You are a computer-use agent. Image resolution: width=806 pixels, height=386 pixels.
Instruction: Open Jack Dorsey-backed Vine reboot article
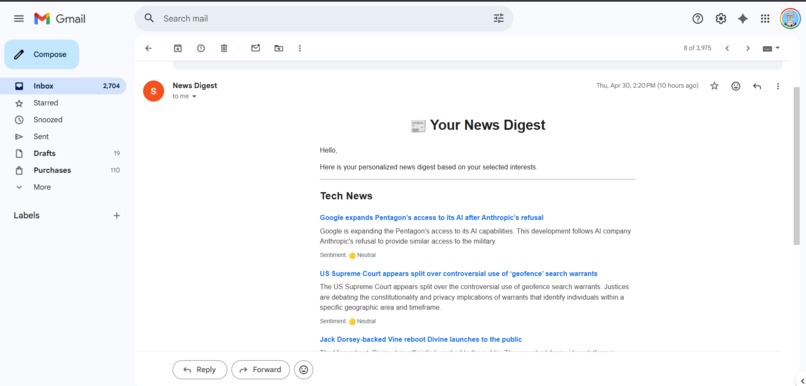(420, 339)
